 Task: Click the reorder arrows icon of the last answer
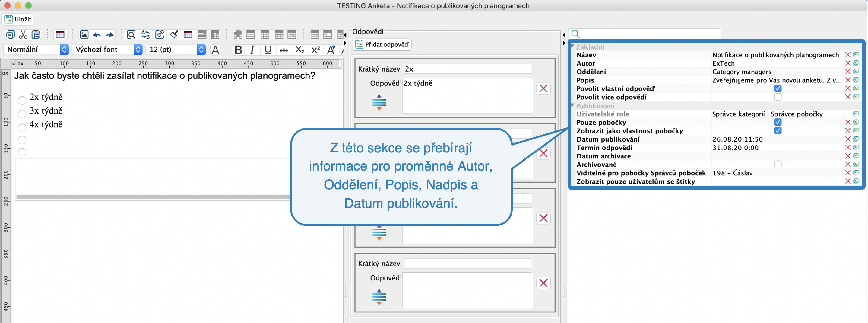tap(379, 297)
